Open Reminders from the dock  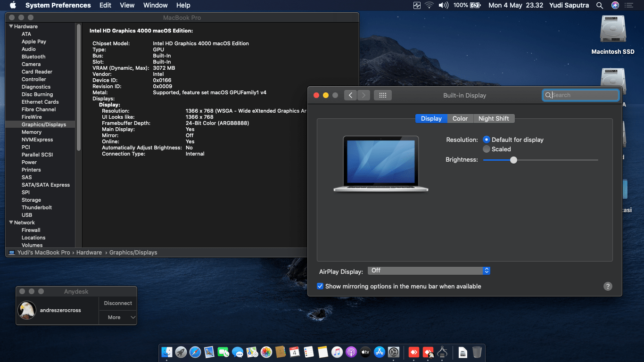309,352
